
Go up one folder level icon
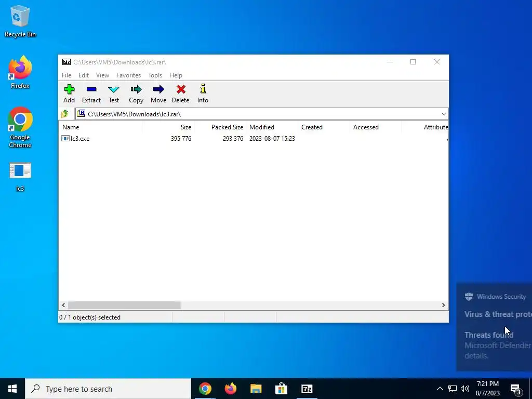65,114
